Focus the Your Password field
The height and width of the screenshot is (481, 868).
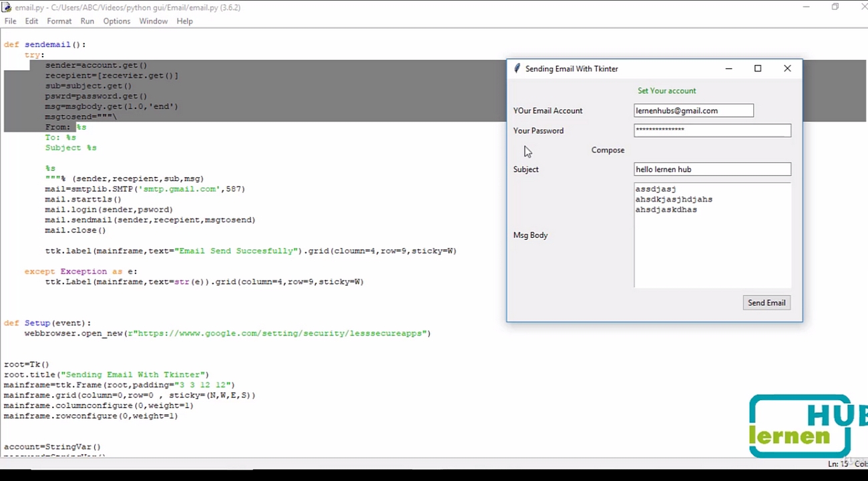click(712, 130)
